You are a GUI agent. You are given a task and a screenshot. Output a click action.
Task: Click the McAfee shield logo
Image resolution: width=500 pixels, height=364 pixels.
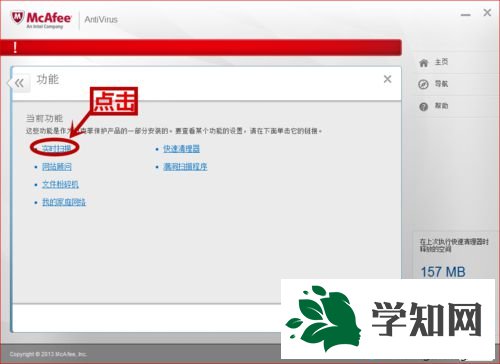(x=18, y=17)
